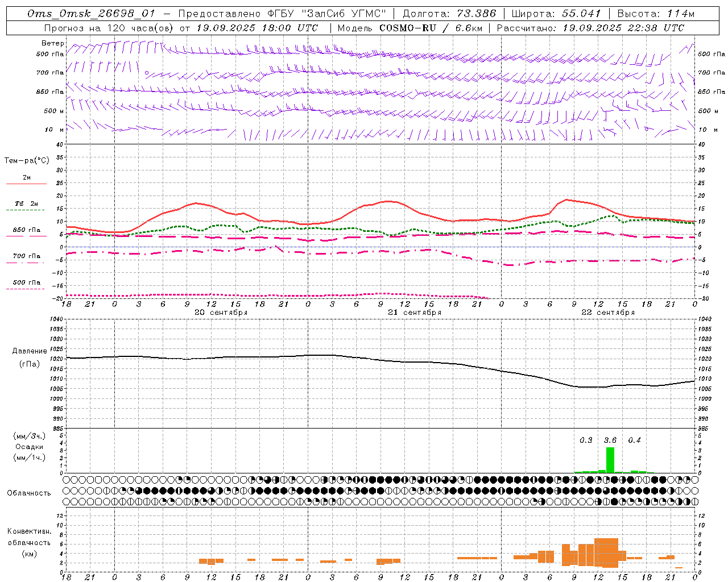Click the "20 сентября" date label
This screenshot has height=582, width=728.
[x=221, y=313]
